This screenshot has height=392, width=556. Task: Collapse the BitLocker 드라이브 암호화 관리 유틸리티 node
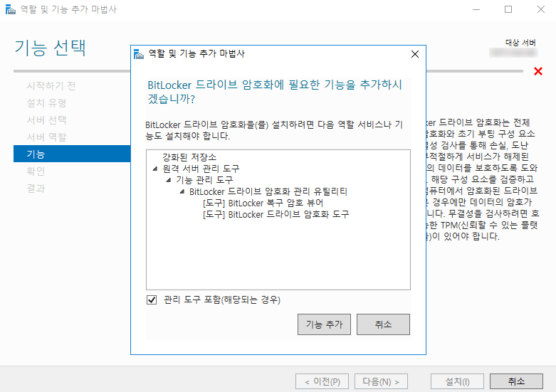182,192
